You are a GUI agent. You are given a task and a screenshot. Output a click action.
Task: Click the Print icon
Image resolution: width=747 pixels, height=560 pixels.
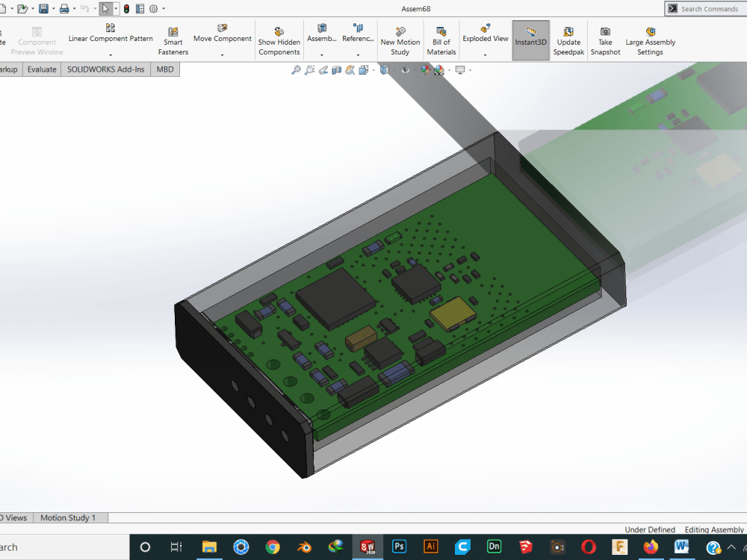pos(64,8)
